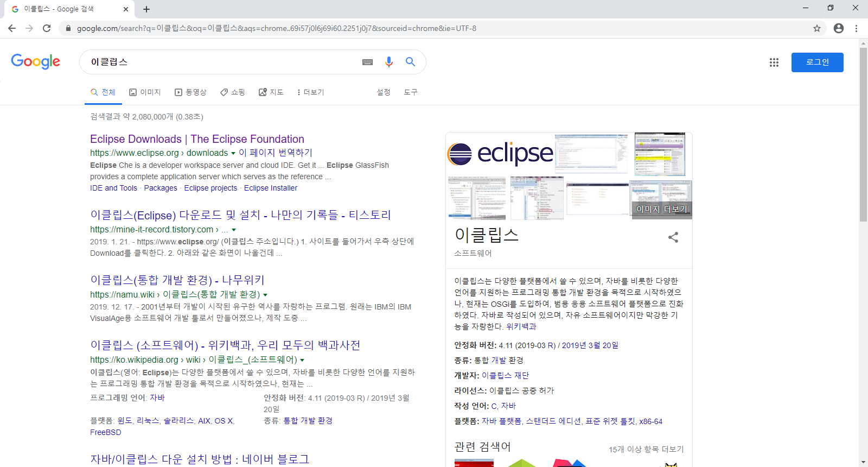Click the 이클립스 재단 developer link
868x467 pixels.
coord(505,376)
